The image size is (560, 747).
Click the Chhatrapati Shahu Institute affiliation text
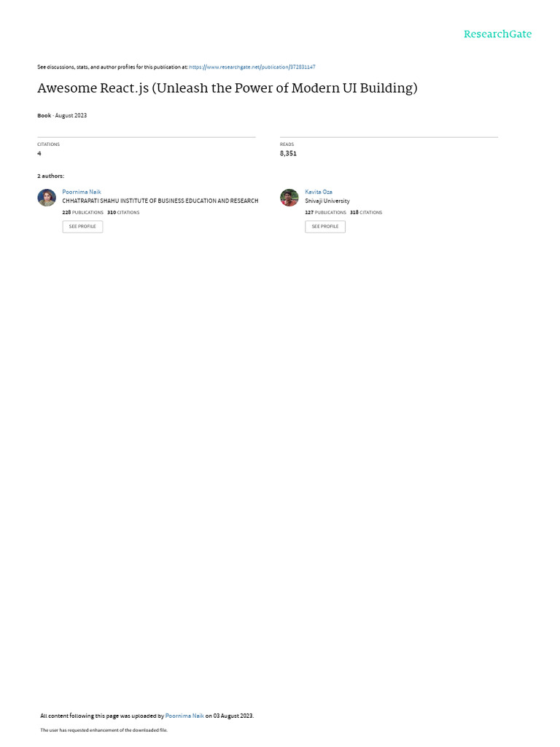[160, 201]
